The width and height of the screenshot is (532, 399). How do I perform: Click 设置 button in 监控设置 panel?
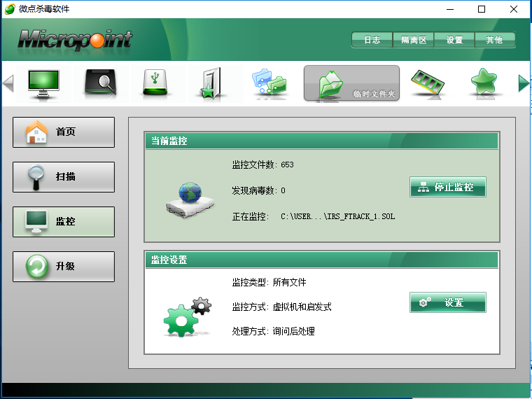(448, 302)
